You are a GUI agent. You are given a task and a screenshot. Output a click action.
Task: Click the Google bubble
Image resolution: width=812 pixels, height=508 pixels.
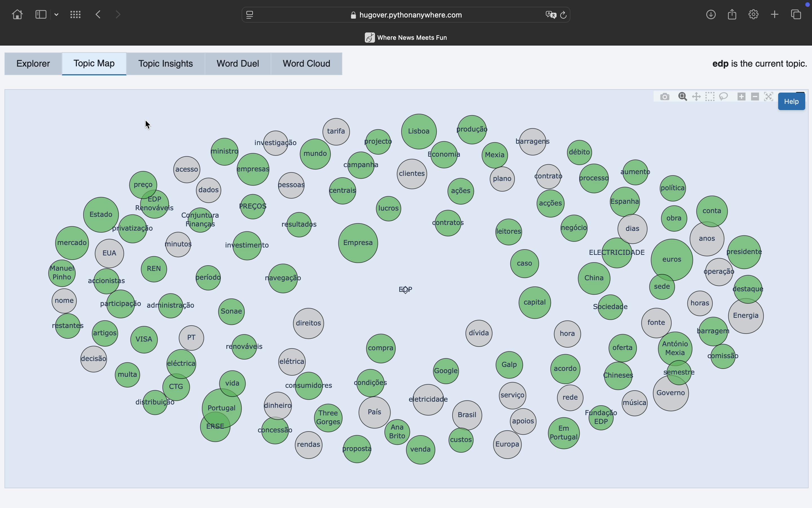coord(445,371)
